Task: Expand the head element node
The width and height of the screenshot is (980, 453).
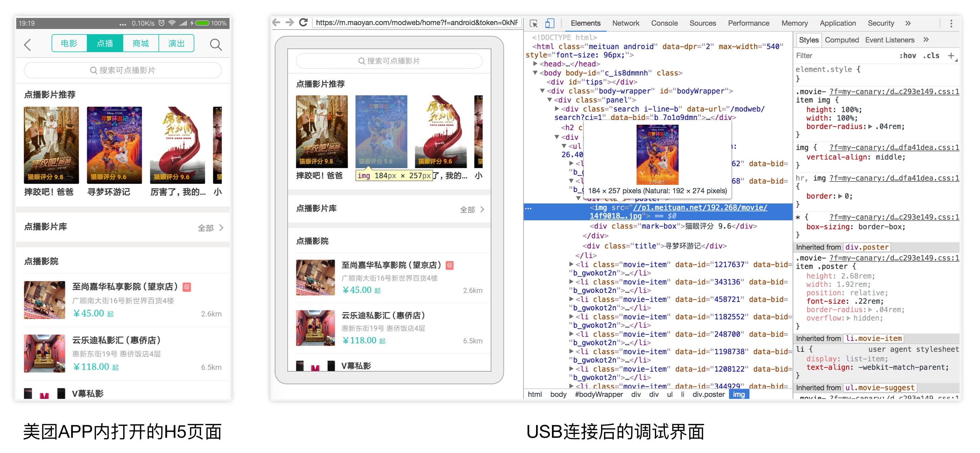Action: pos(535,64)
